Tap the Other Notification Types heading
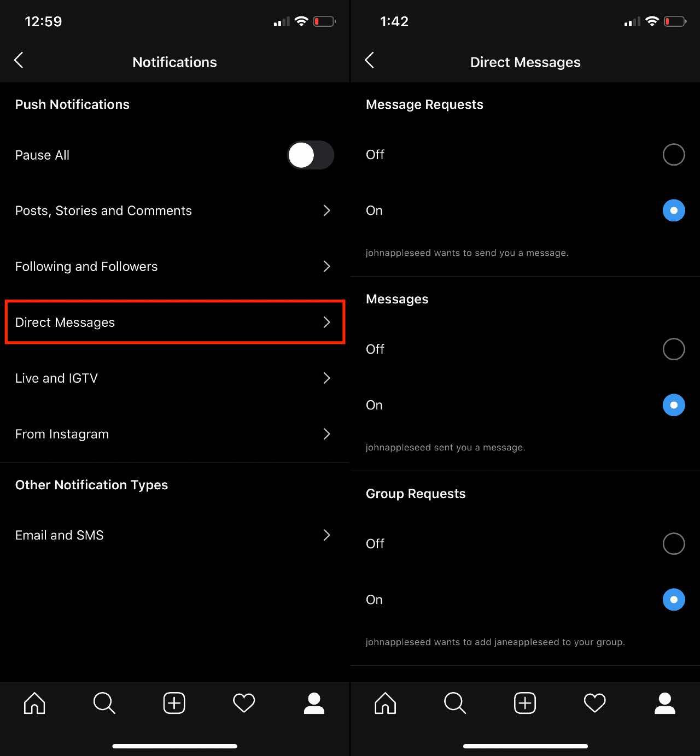The width and height of the screenshot is (700, 756). click(91, 485)
